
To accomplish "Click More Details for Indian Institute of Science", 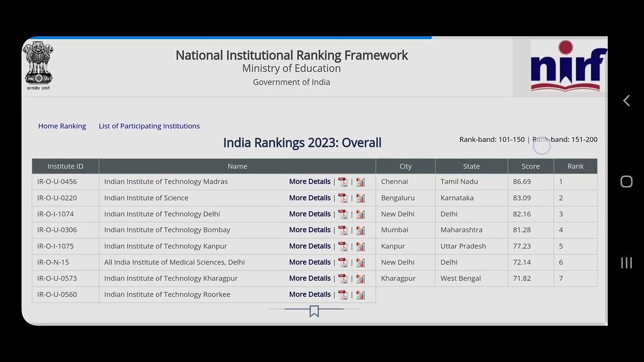I will [309, 198].
